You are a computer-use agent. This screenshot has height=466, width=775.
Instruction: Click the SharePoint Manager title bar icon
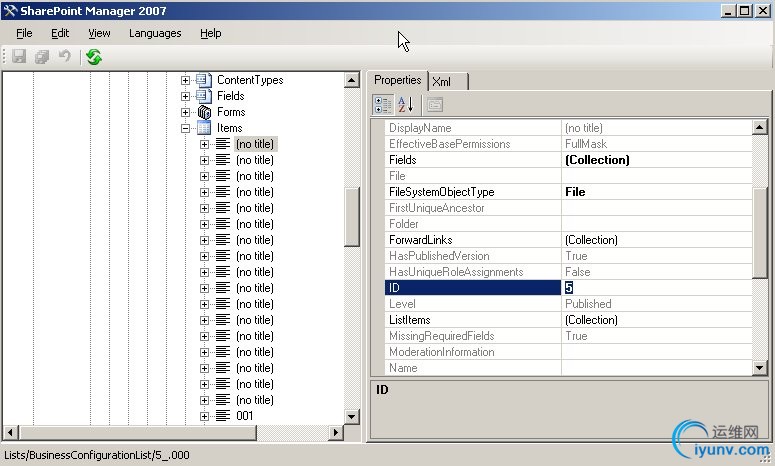(x=10, y=11)
